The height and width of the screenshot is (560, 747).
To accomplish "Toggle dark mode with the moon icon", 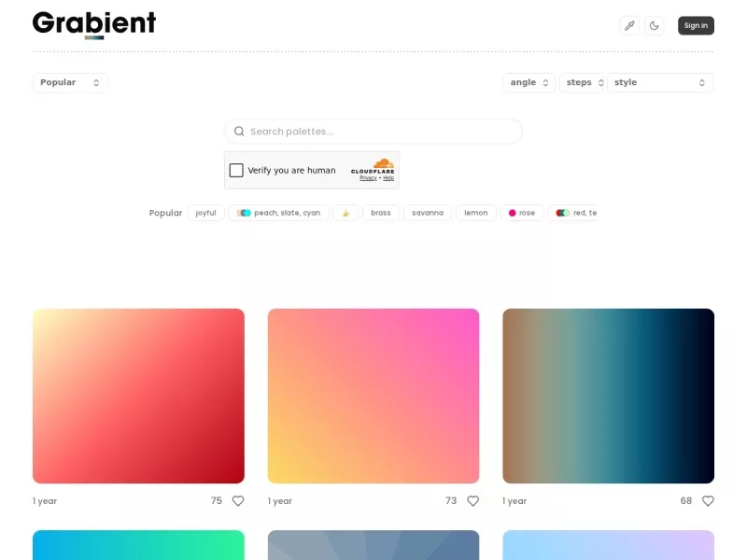I will click(655, 26).
